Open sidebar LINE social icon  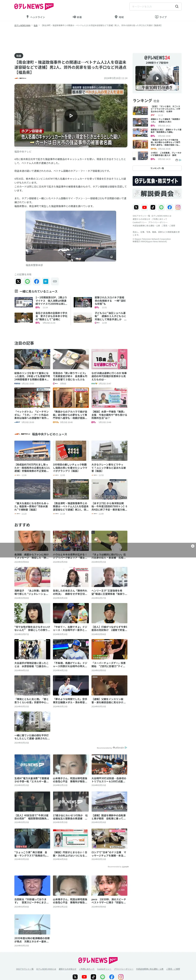(x=161, y=207)
